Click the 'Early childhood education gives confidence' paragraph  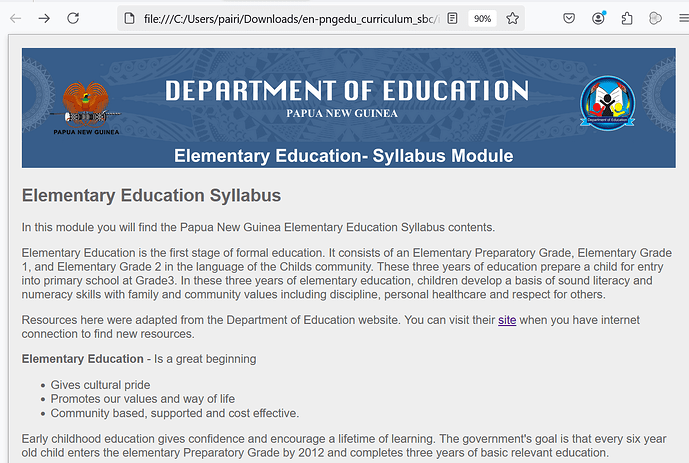click(344, 446)
